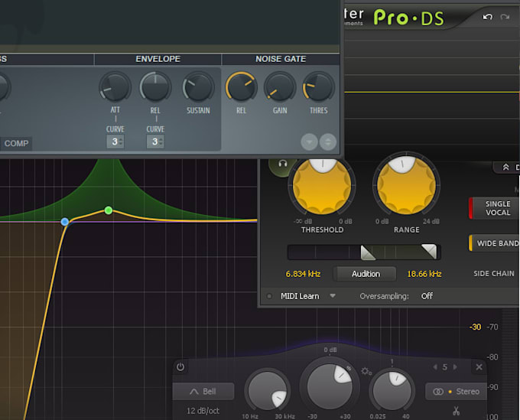Click the SUSTAIN knob
The width and height of the screenshot is (520, 420).
[198, 87]
